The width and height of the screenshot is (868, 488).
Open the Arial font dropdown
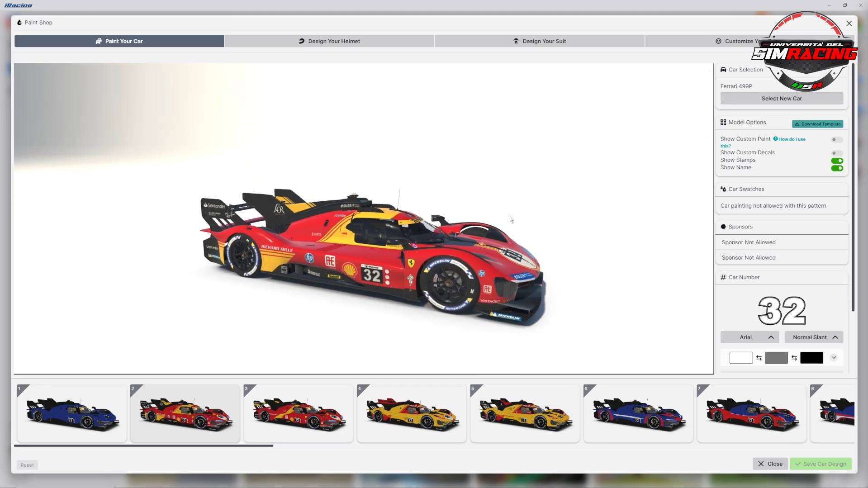pyautogui.click(x=749, y=337)
